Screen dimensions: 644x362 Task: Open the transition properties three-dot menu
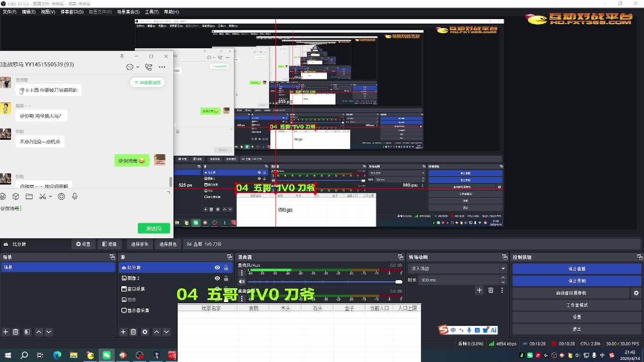click(502, 290)
